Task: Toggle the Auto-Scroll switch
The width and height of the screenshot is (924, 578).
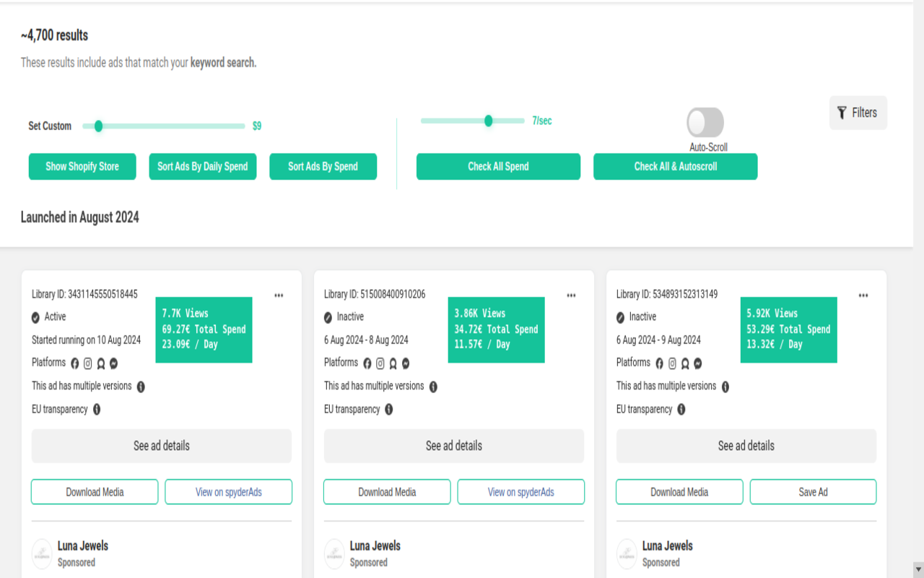Action: [705, 123]
